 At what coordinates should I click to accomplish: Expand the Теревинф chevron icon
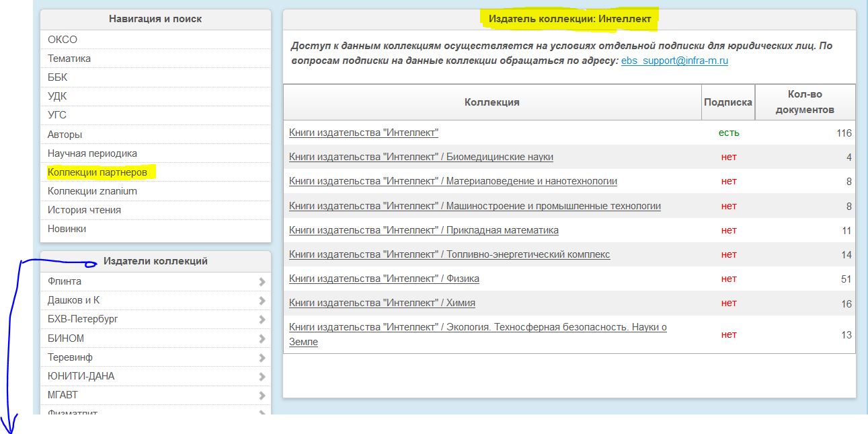262,357
